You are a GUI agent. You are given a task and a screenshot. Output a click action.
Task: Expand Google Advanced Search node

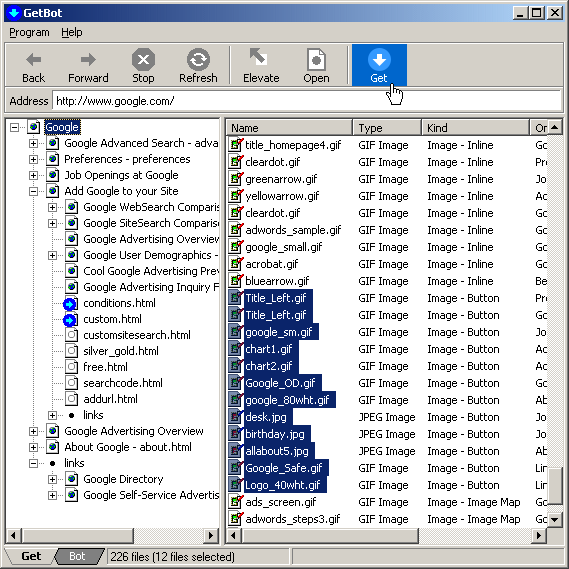click(33, 143)
